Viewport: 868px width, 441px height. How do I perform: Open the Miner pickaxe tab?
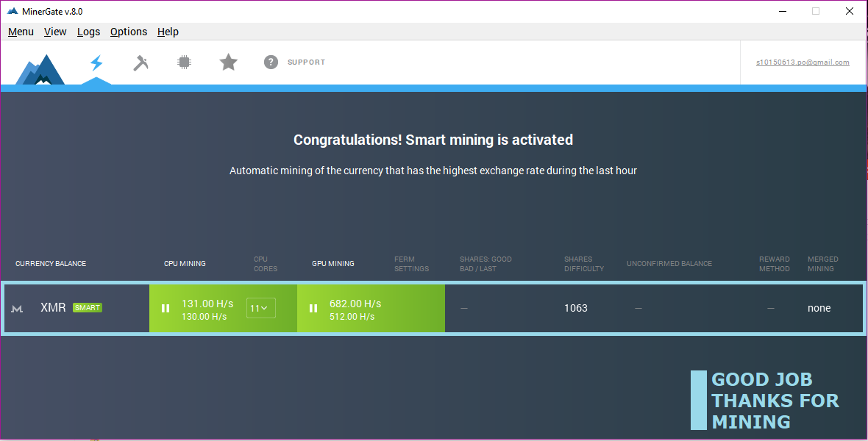(x=140, y=62)
